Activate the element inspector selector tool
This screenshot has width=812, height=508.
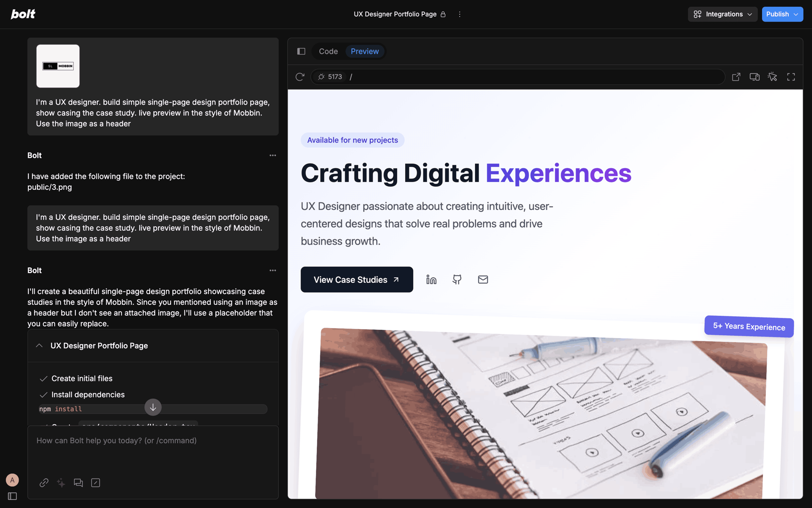point(773,77)
